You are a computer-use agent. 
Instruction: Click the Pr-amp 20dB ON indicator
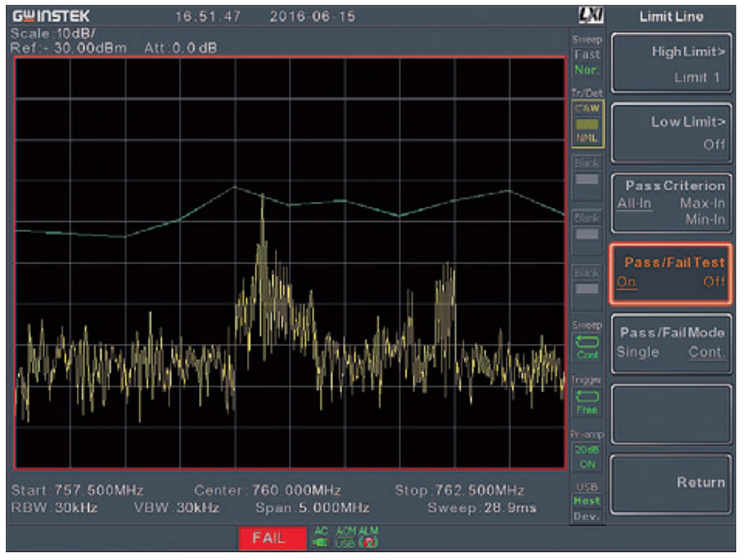pyautogui.click(x=587, y=457)
